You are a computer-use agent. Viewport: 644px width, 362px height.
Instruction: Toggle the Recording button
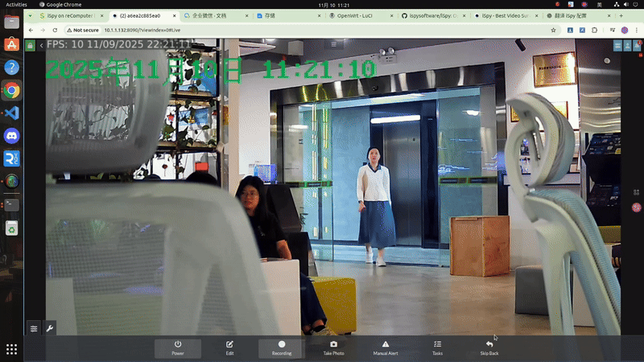(282, 348)
